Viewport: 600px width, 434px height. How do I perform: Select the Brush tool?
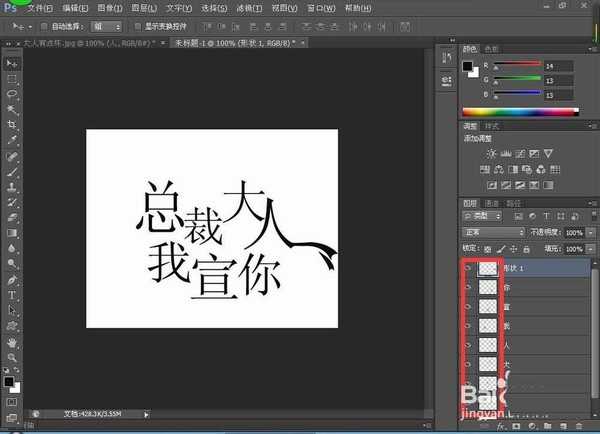(12, 171)
